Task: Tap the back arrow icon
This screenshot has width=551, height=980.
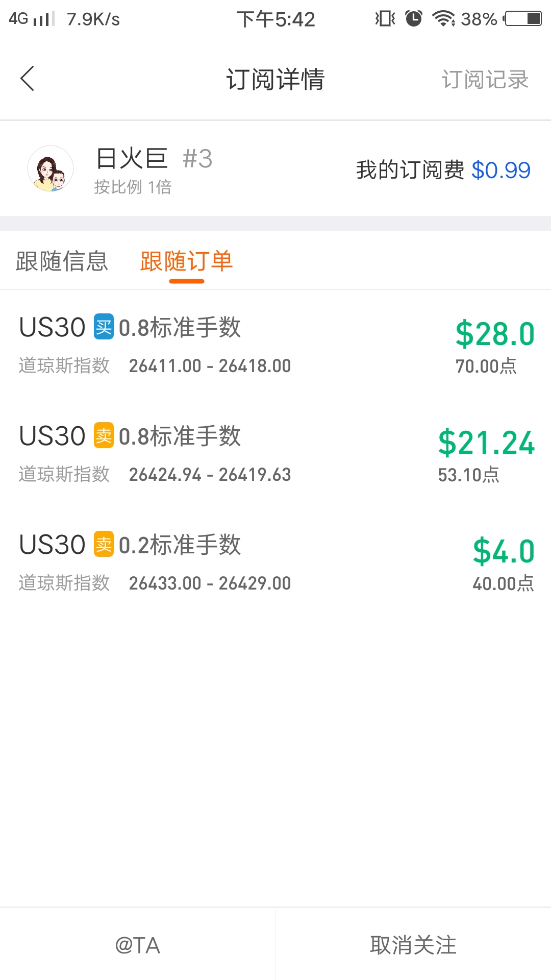Action: pyautogui.click(x=28, y=79)
